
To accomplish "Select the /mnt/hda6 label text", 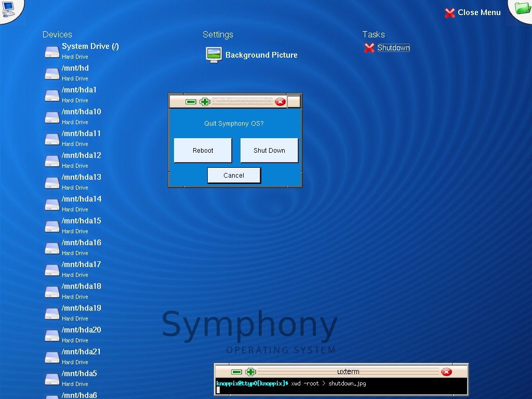I will [79, 395].
